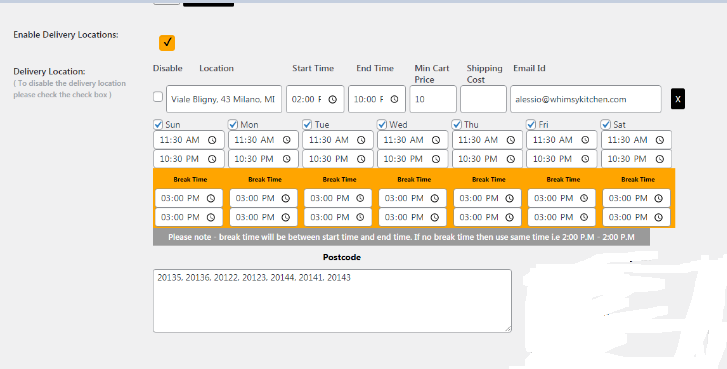Open clock picker for Sun 11:30 AM
The height and width of the screenshot is (369, 727).
pos(212,140)
